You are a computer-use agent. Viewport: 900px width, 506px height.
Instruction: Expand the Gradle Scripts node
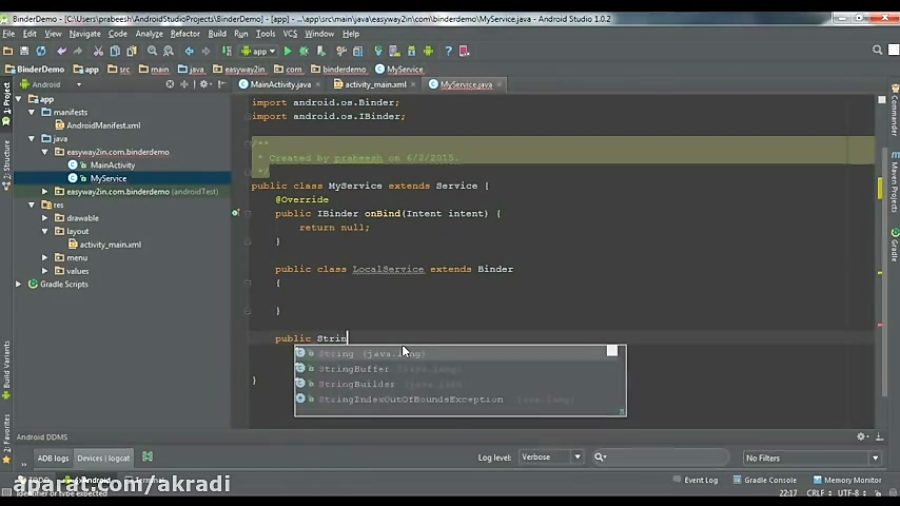pos(18,284)
